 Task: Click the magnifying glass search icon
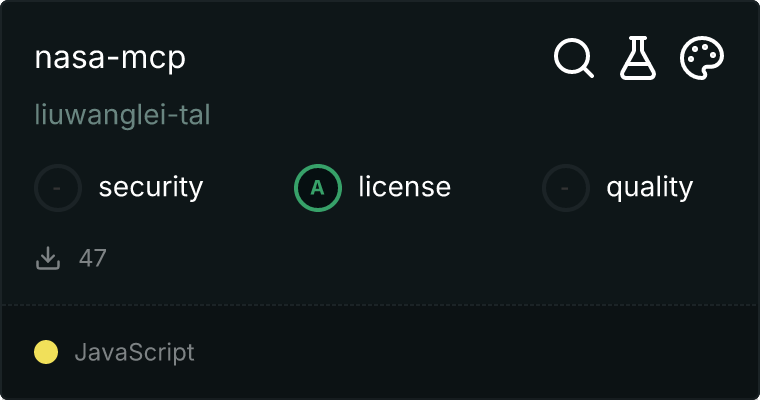click(x=574, y=58)
